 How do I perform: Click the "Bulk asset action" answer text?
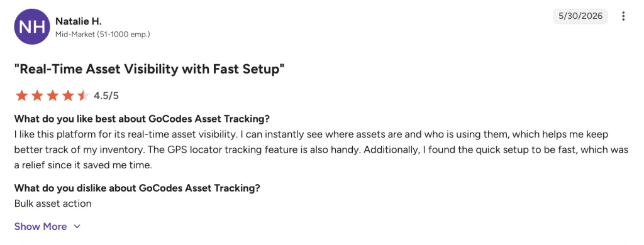click(53, 203)
